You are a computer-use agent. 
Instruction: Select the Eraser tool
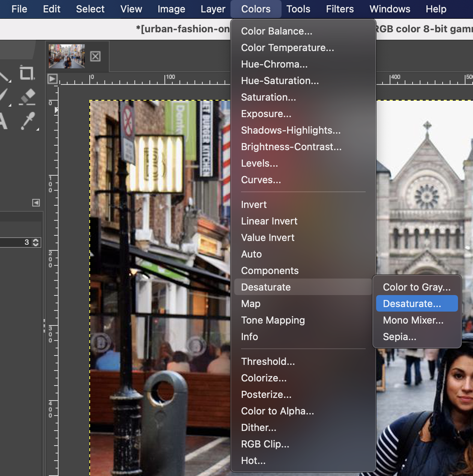(26, 96)
